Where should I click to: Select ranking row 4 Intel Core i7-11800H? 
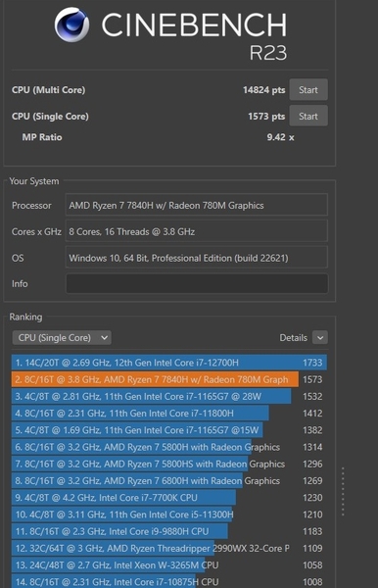click(169, 414)
